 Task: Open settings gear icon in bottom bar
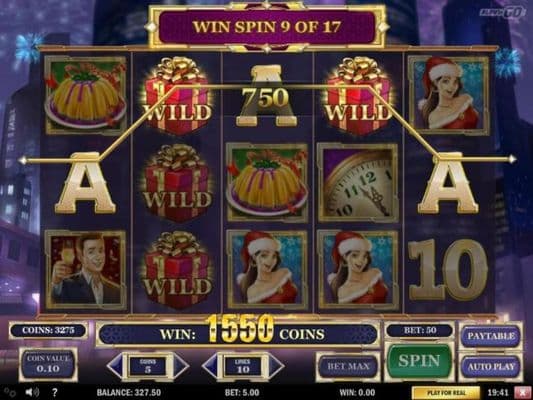click(10, 393)
